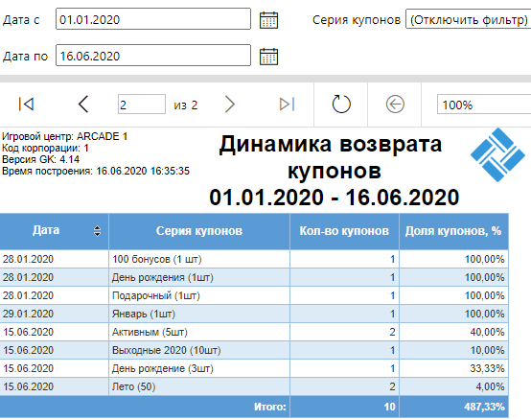531x420 pixels.
Task: Select the Подарочный (1шт) cell
Action: coord(199,295)
